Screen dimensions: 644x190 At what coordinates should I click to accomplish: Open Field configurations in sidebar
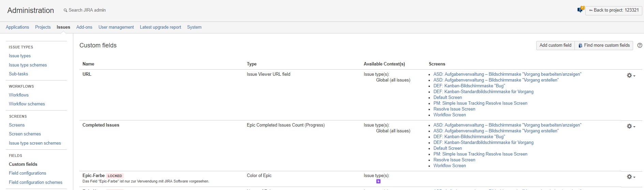[27, 173]
